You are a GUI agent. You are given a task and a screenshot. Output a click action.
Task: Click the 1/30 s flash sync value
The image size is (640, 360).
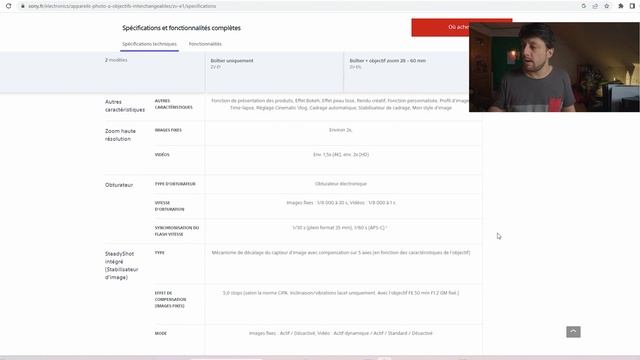tap(340, 228)
